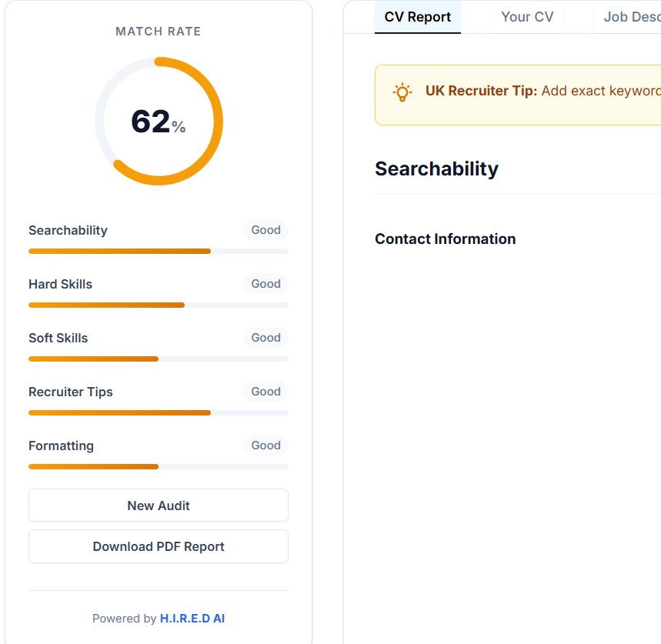
Task: Click the Hard Skills progress bar
Action: coord(159,305)
